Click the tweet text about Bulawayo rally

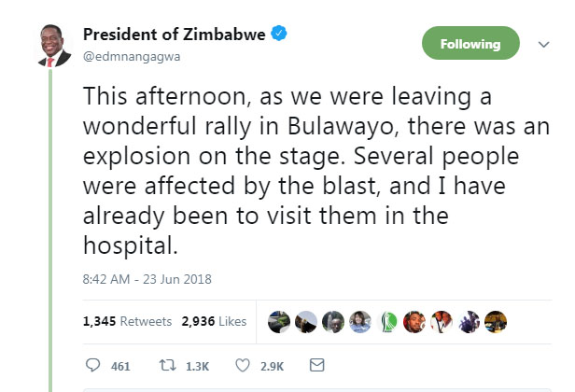[299, 170]
